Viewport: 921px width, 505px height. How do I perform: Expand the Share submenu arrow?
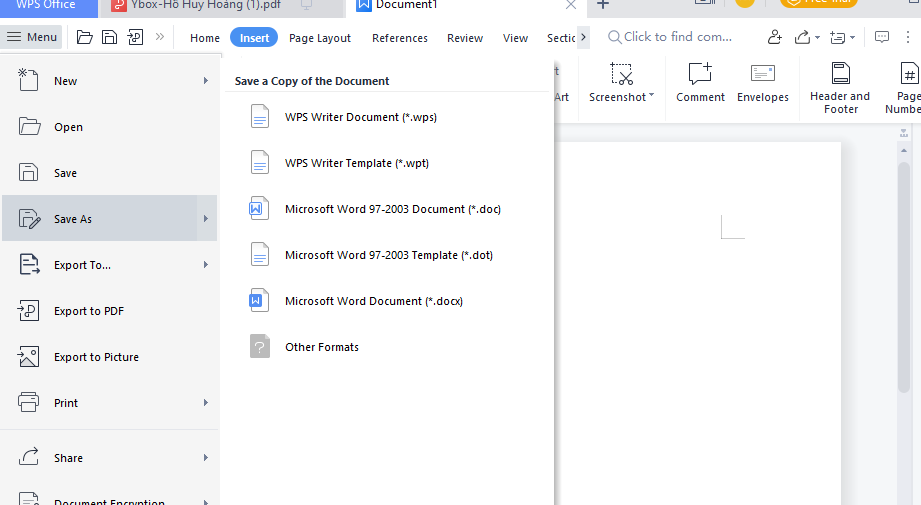(x=206, y=458)
